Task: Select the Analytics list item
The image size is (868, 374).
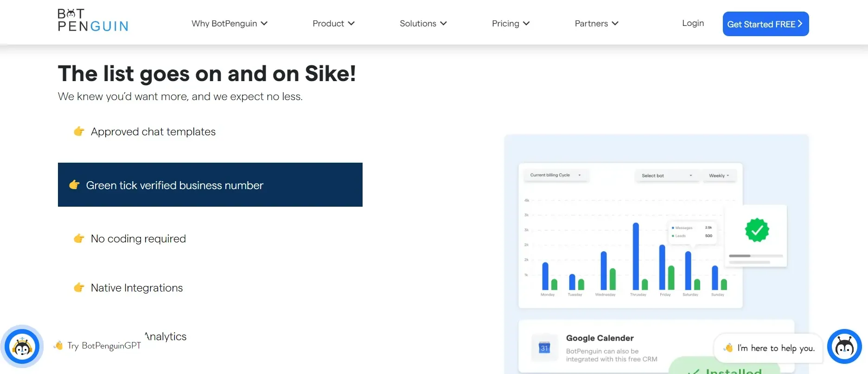Action: pyautogui.click(x=166, y=336)
